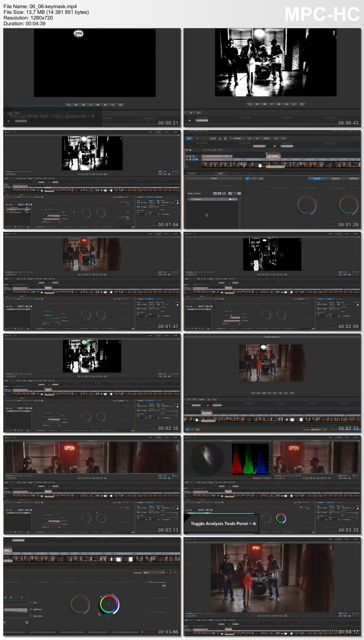Screen dimensions: 364x640
Task: Click play in the 00:00:21 frame transport
Action: point(98,105)
